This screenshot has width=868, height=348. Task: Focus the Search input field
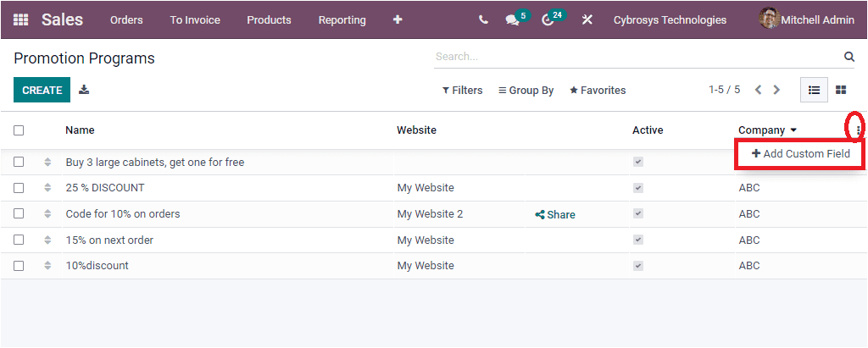click(637, 57)
